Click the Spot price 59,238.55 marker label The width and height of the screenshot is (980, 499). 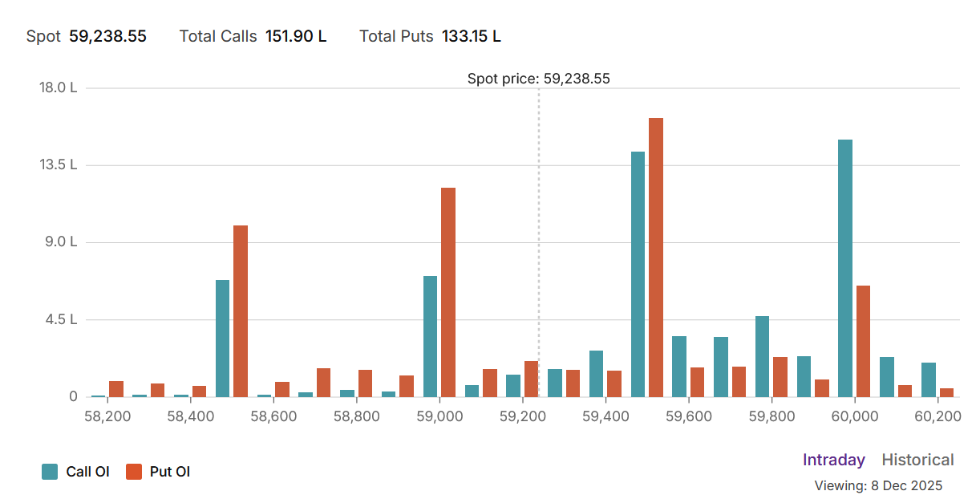[538, 79]
